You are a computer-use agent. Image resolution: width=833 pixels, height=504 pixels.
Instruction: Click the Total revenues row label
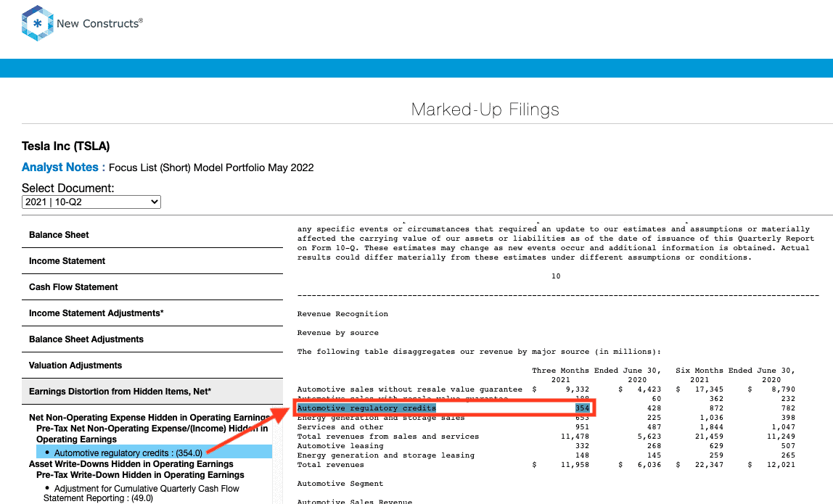(x=330, y=465)
